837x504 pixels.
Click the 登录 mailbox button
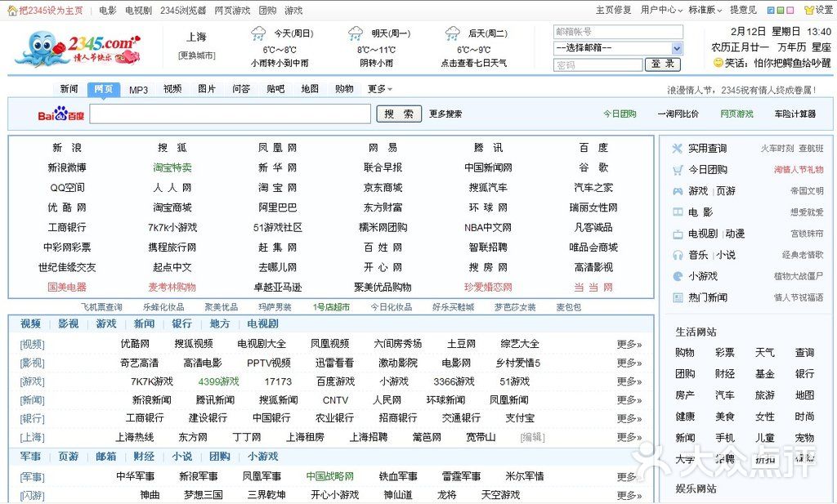(x=662, y=65)
